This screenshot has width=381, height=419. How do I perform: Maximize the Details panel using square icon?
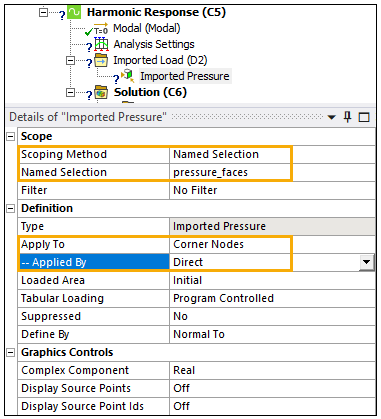[x=364, y=117]
